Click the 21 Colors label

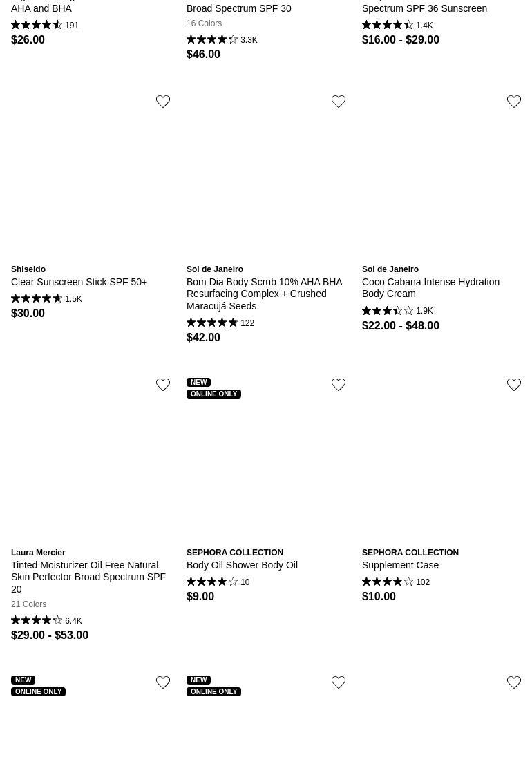pos(29,604)
